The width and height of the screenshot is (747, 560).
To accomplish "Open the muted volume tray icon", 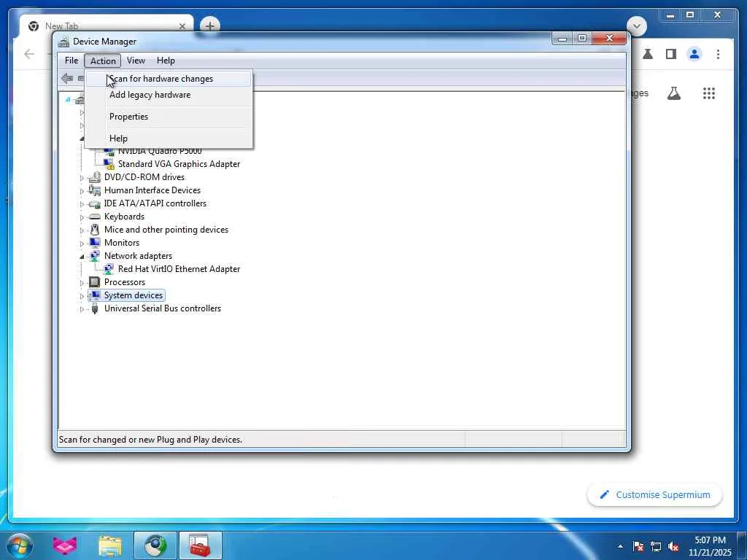I will click(673, 547).
